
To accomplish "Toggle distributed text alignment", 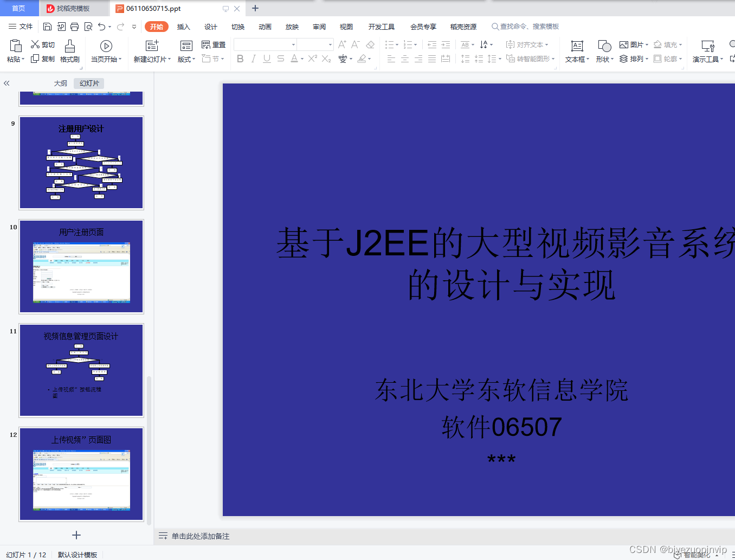I will [x=446, y=59].
